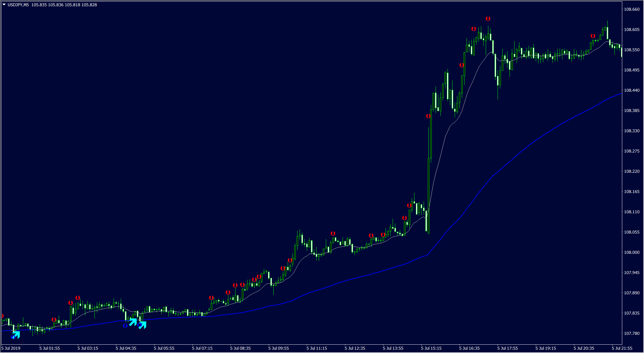Click the 5 Jul 17:55 time label

tap(508, 348)
